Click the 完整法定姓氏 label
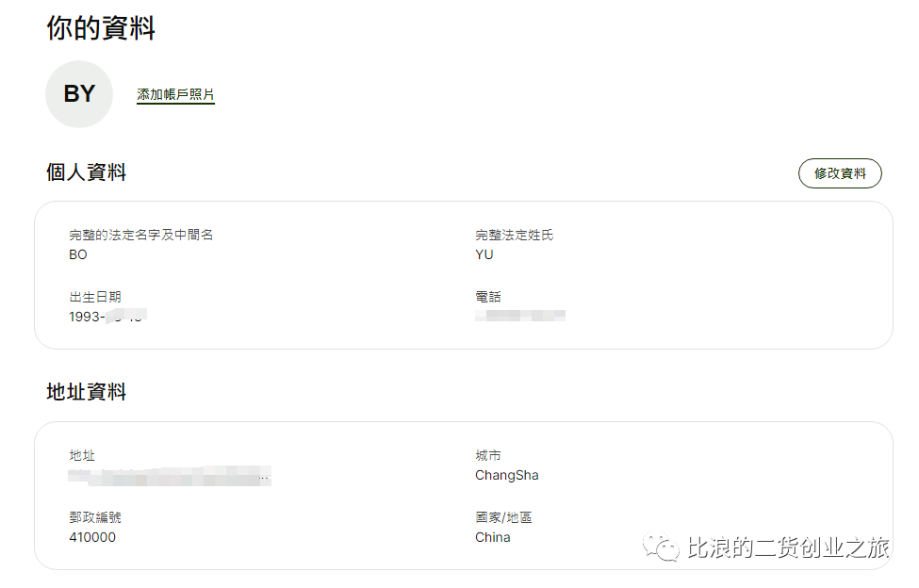This screenshot has width=919, height=588. 515,235
